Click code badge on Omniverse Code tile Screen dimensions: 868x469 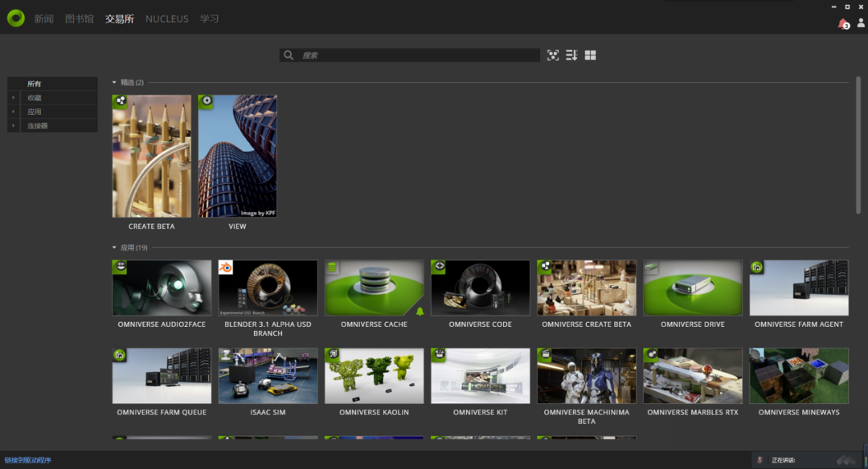(439, 267)
